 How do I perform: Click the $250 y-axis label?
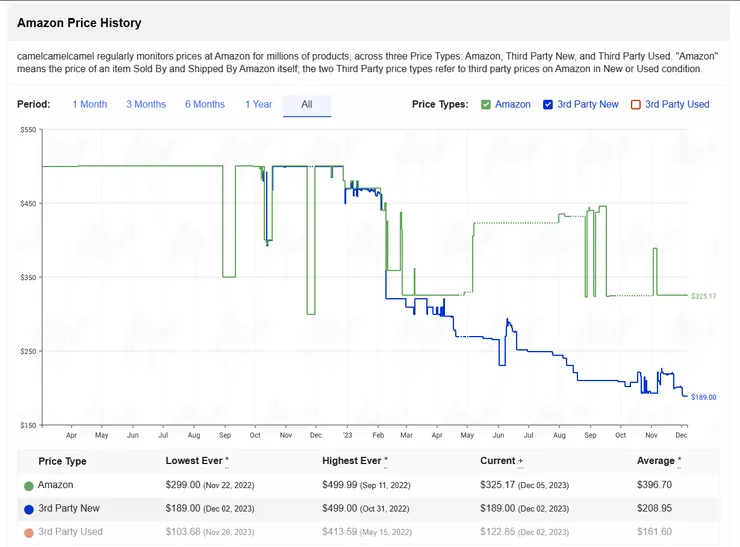coord(28,351)
